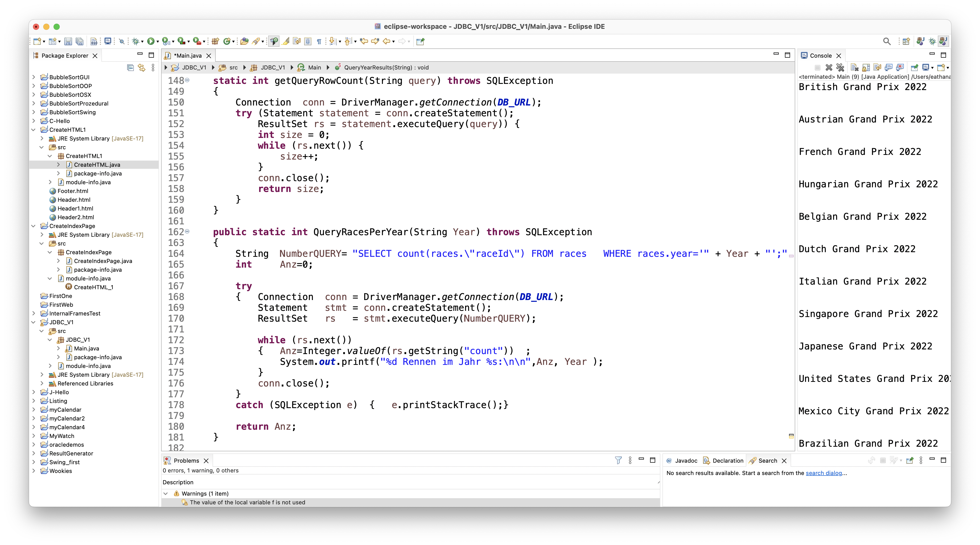Enable Scroll Lock in the Console
Image resolution: width=980 pixels, height=545 pixels.
(x=866, y=67)
